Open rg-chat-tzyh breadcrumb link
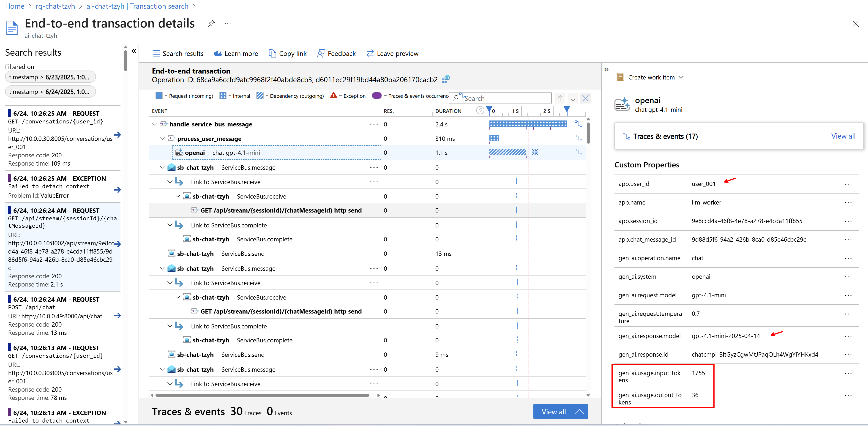The width and height of the screenshot is (868, 426). coord(55,6)
